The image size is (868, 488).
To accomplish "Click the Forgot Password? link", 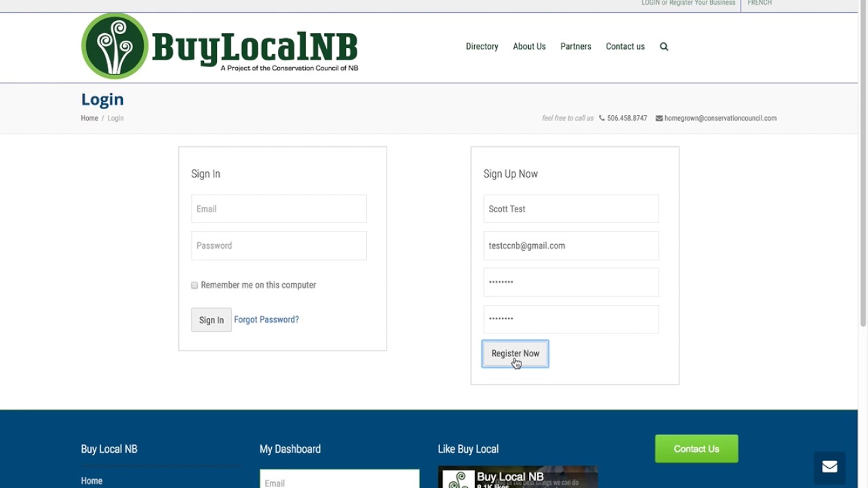I will 267,320.
